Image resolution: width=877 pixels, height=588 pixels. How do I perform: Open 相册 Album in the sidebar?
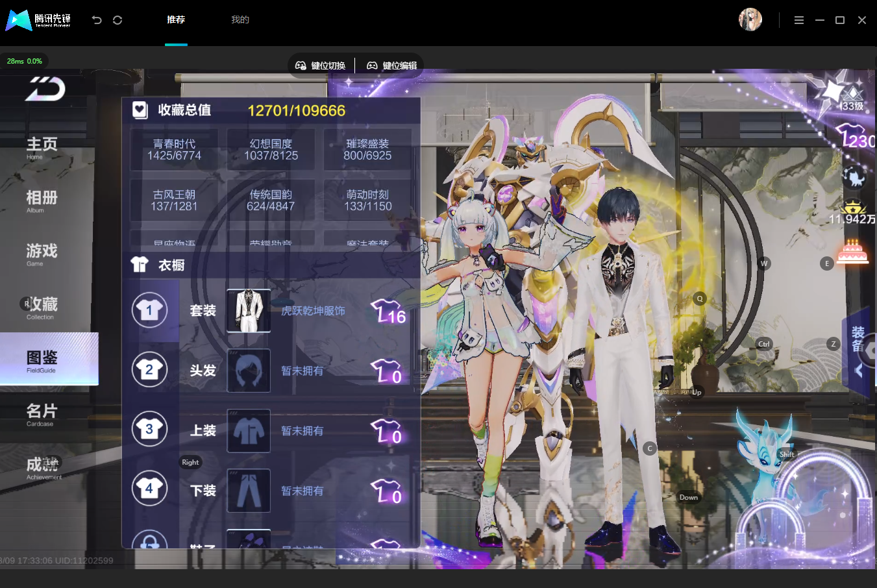tap(42, 201)
